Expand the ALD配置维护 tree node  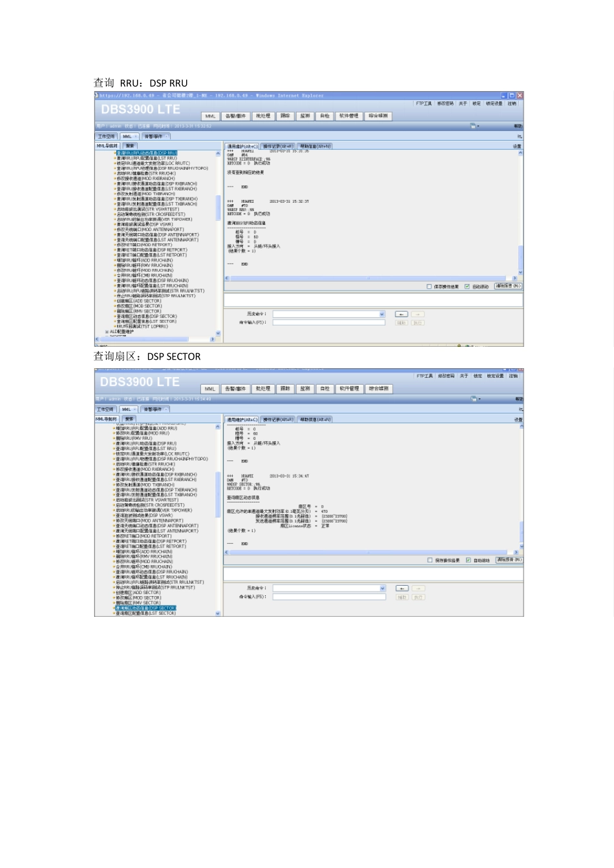tap(107, 332)
